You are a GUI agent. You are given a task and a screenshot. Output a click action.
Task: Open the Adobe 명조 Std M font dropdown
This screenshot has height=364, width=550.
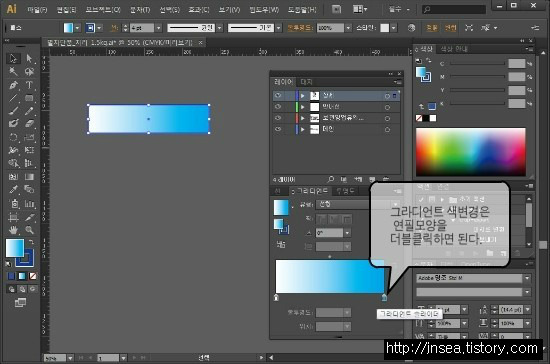pyautogui.click(x=527, y=278)
